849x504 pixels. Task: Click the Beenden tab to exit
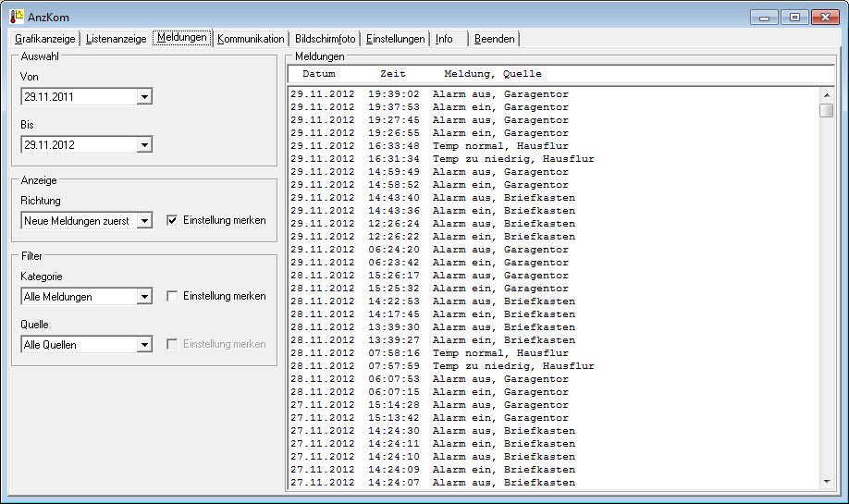pyautogui.click(x=495, y=39)
